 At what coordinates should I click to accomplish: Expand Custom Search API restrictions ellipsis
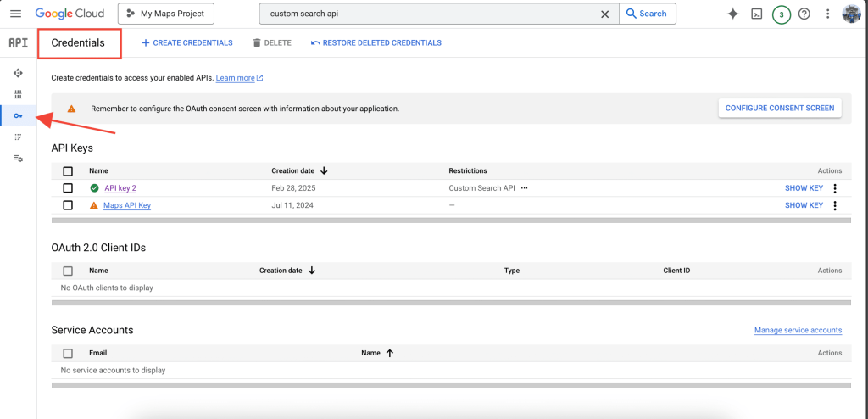(x=524, y=188)
